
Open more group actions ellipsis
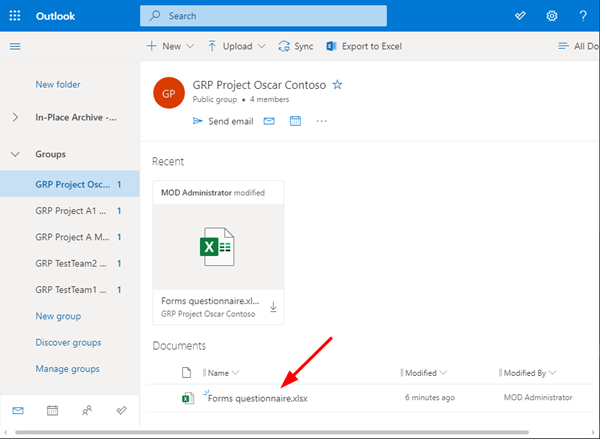point(321,121)
